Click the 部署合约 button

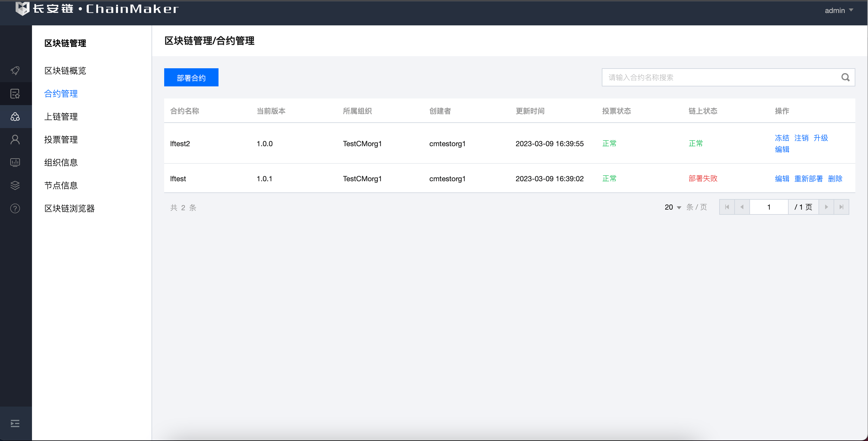click(191, 78)
